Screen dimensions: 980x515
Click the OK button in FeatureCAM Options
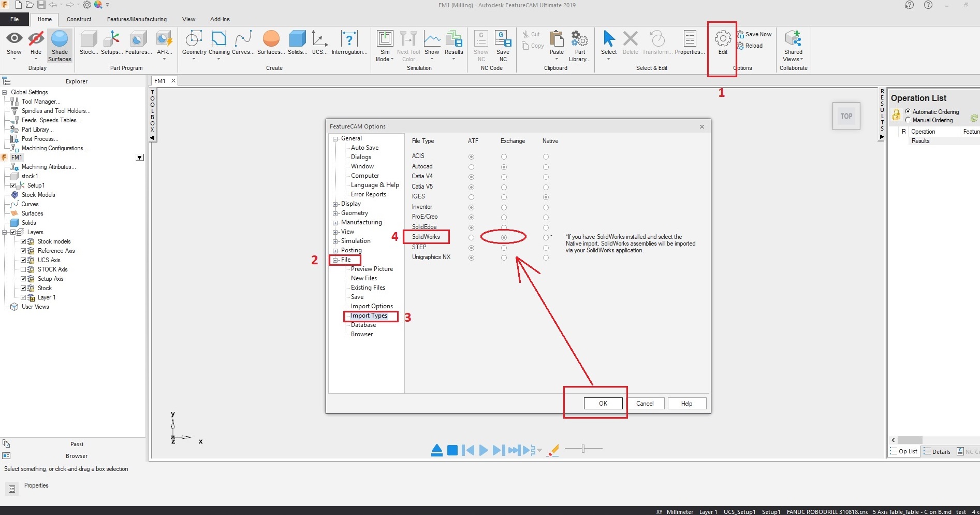click(602, 403)
